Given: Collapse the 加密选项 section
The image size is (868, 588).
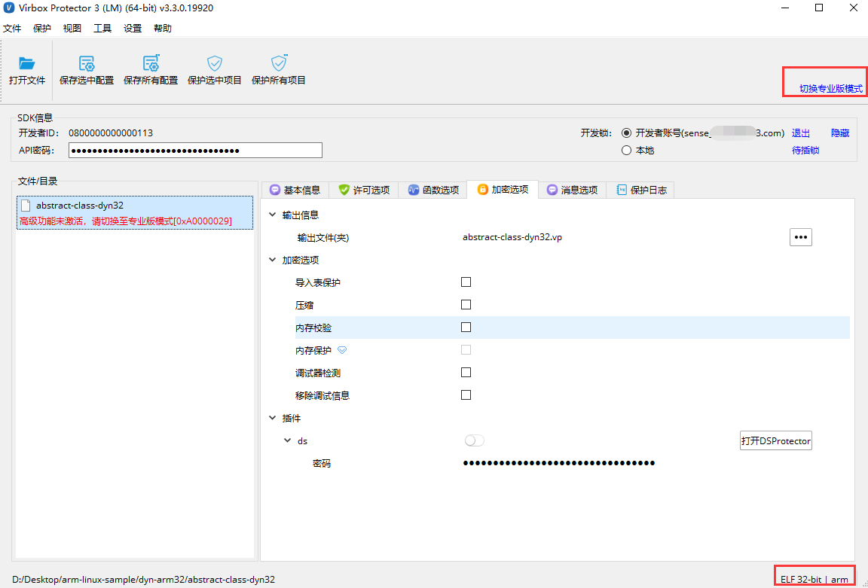Looking at the screenshot, I should tap(272, 260).
